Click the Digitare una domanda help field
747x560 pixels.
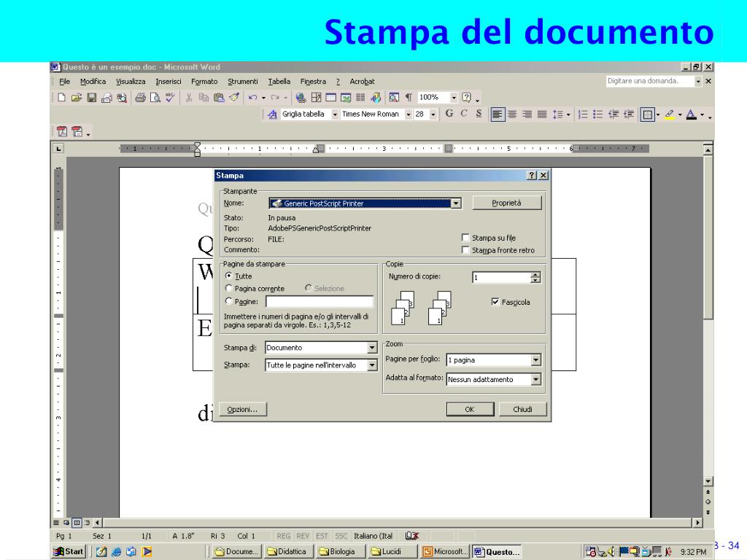pos(650,81)
